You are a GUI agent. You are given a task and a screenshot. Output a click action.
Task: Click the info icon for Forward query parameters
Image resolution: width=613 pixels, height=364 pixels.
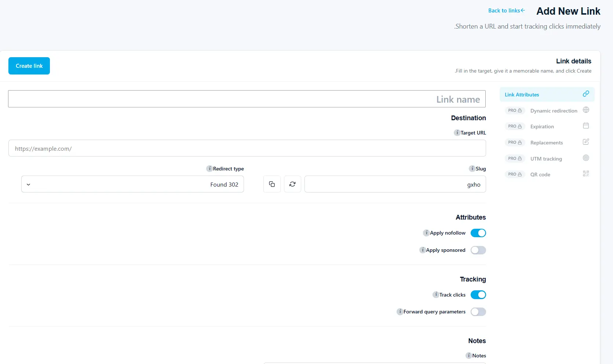(x=400, y=312)
